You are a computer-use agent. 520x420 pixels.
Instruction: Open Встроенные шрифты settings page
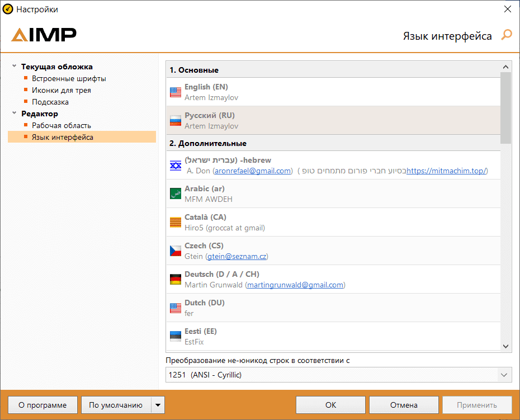click(x=69, y=79)
